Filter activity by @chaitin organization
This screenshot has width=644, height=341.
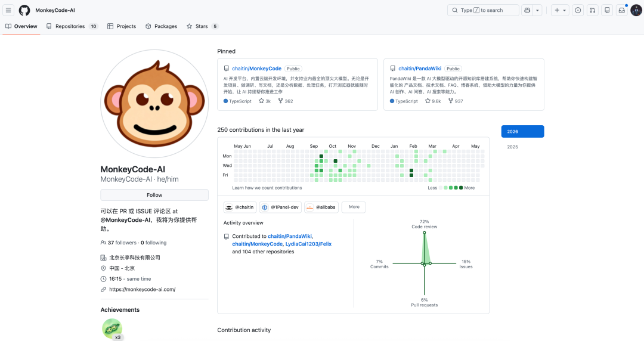[x=240, y=207]
